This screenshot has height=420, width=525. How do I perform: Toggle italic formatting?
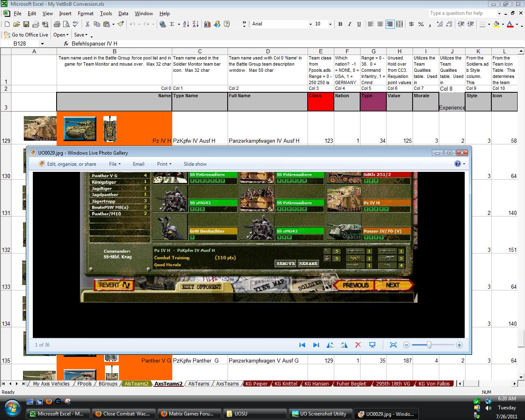349,24
